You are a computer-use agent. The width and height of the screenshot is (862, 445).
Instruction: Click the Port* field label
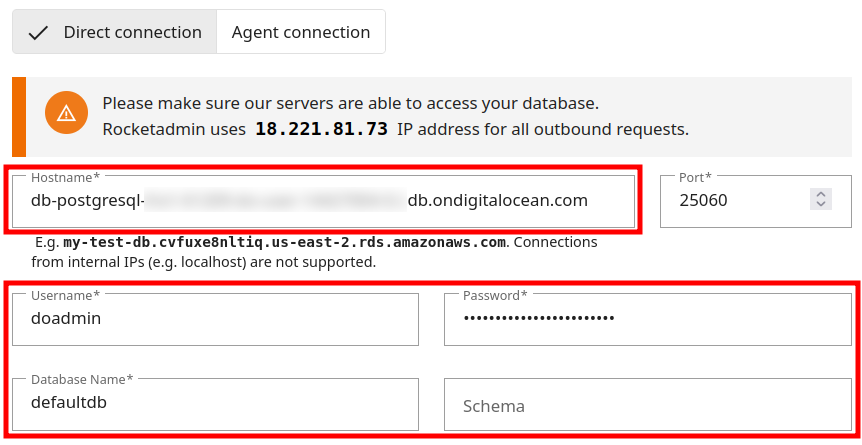(x=695, y=177)
